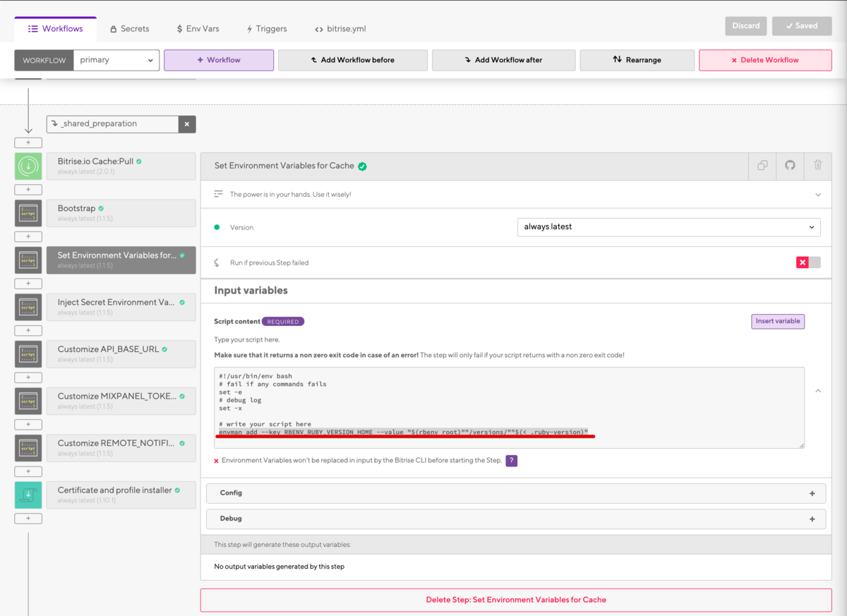
Task: Add step below Customize MIXPANEL_TOKE step
Action: pyautogui.click(x=28, y=425)
